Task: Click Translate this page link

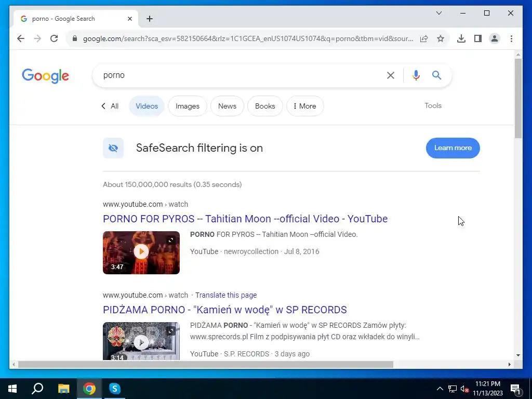Action: (226, 295)
